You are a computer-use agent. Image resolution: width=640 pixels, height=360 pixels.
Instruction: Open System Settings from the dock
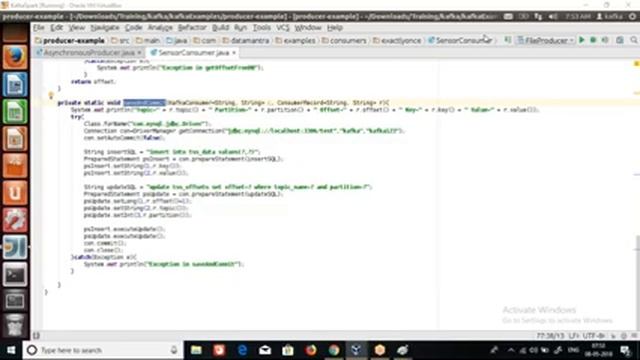tap(15, 220)
